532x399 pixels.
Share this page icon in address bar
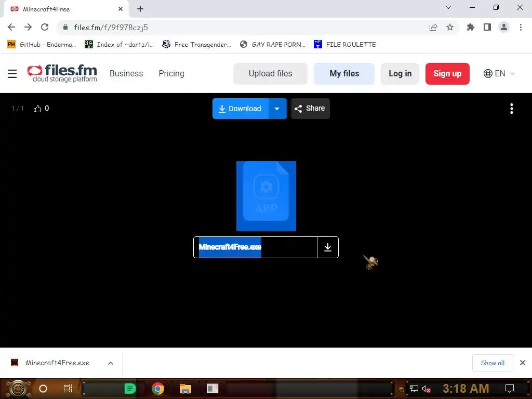[x=433, y=28]
